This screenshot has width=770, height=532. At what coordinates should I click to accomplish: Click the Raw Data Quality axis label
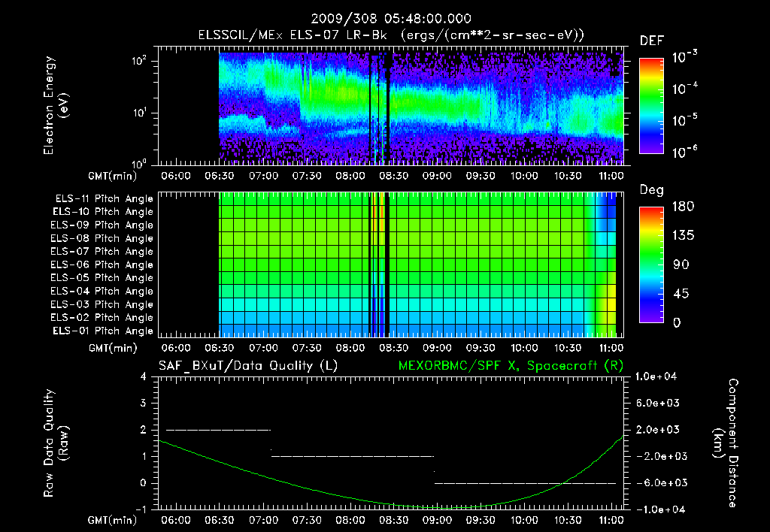coord(56,443)
